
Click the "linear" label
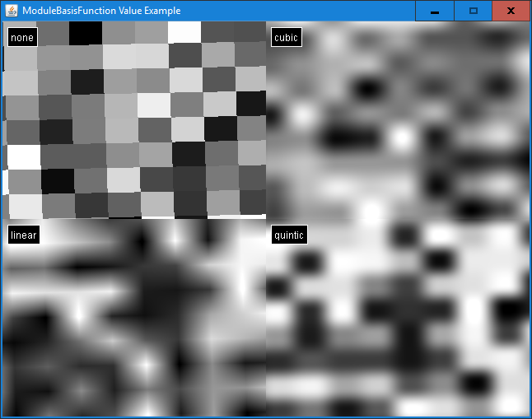[x=24, y=235]
